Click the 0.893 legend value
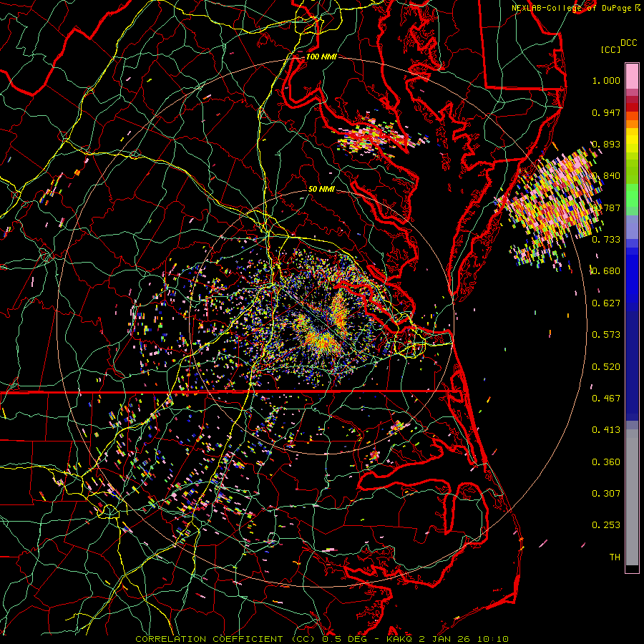Viewport: 644px width, 644px height. point(606,144)
